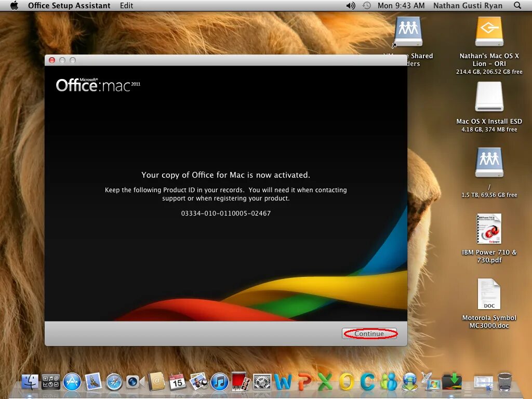The width and height of the screenshot is (532, 399).
Task: Open Mail from the Dock
Action: pos(93,381)
